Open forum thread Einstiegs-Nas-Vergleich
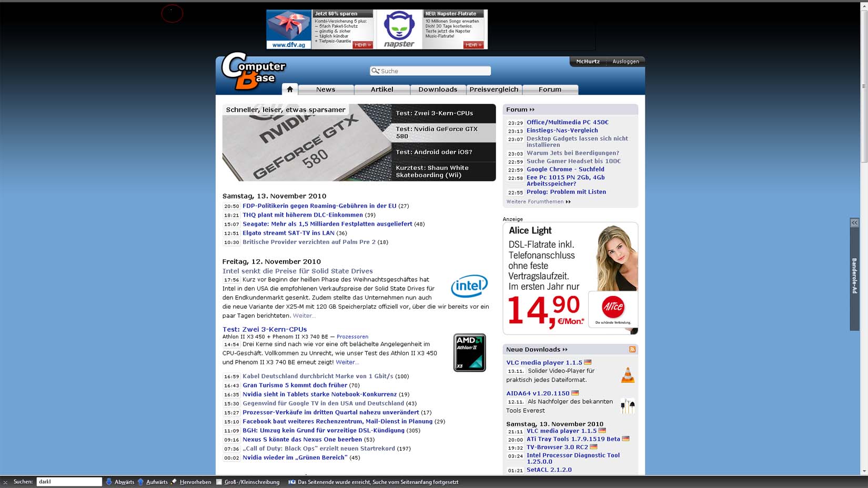Viewport: 868px width, 488px height. [562, 130]
